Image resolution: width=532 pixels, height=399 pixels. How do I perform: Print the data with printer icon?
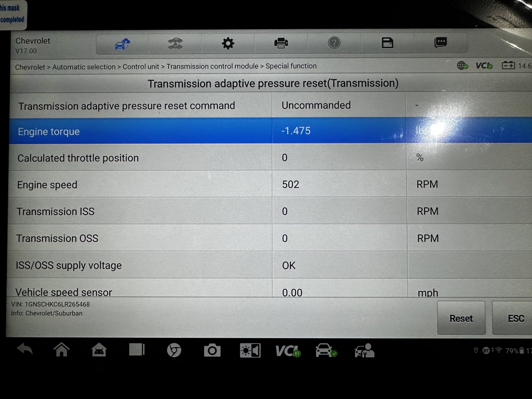pyautogui.click(x=281, y=43)
